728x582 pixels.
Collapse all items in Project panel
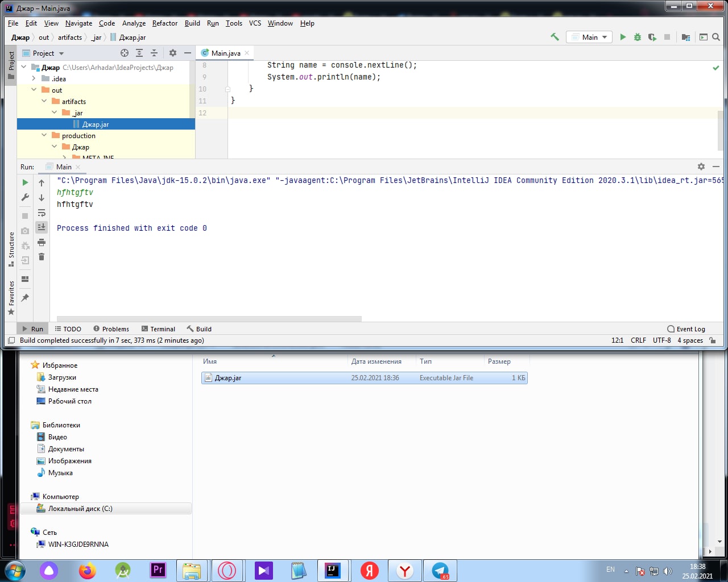tap(154, 53)
